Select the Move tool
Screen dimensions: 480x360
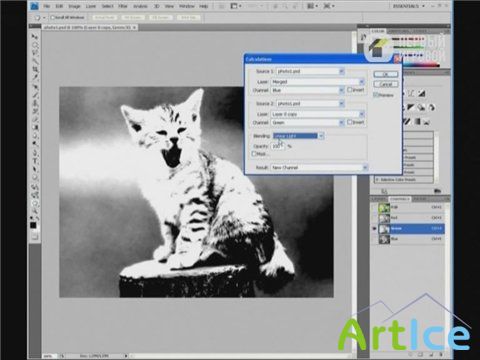point(35,36)
